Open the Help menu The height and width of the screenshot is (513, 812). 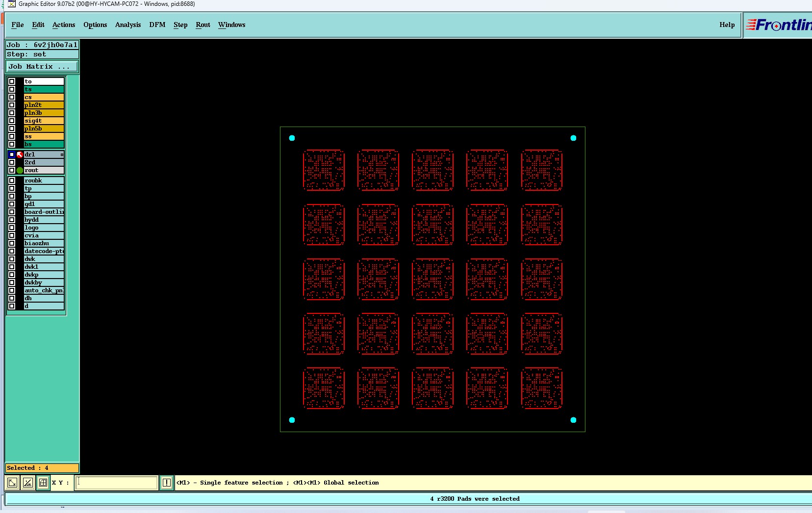(x=727, y=25)
